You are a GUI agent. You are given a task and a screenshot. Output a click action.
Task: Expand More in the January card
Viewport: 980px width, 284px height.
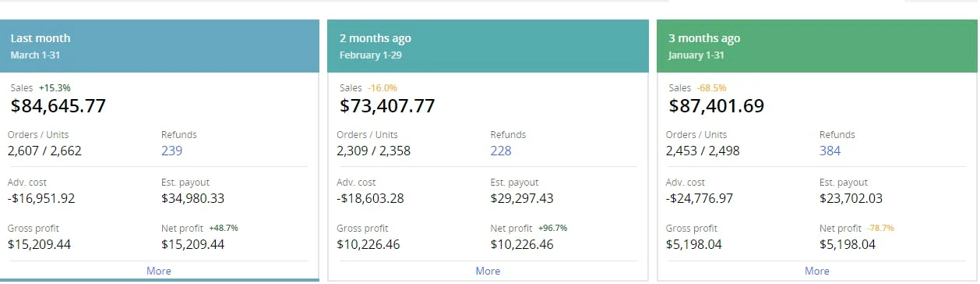click(817, 271)
